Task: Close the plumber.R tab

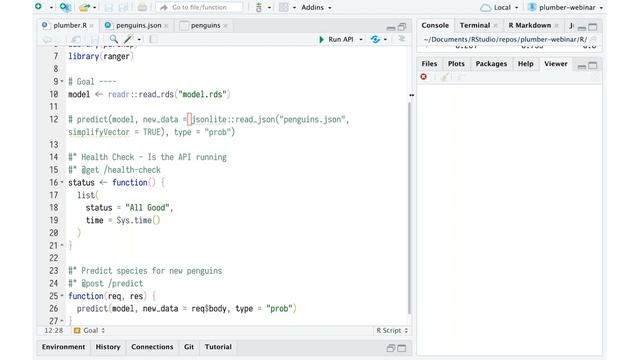Action: click(x=92, y=26)
